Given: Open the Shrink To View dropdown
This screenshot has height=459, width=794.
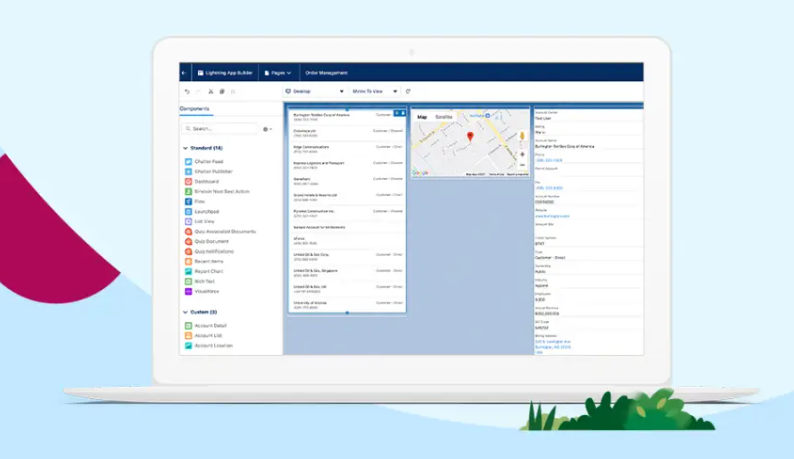Looking at the screenshot, I should point(374,91).
